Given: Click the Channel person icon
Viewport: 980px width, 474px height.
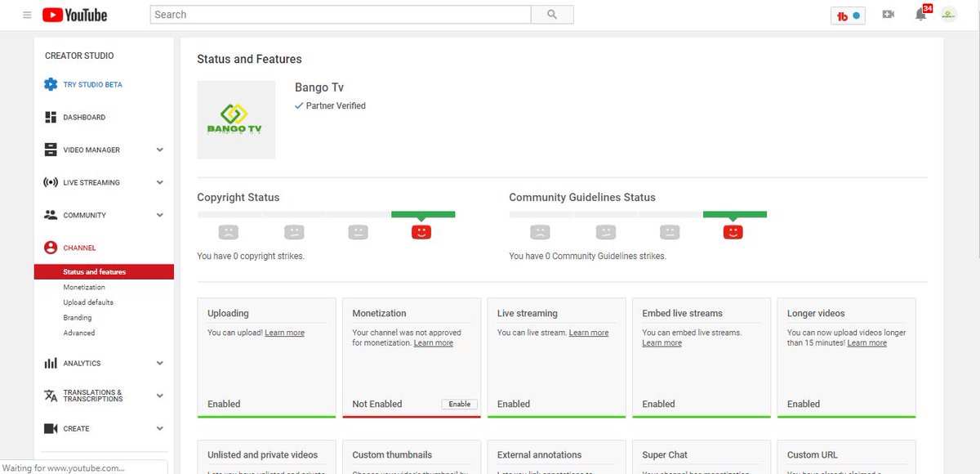Looking at the screenshot, I should [x=51, y=248].
